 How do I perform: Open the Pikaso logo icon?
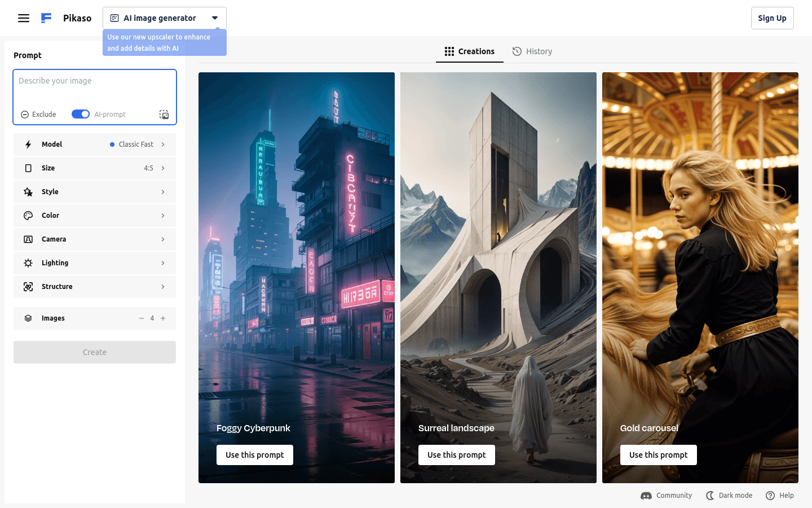[46, 17]
